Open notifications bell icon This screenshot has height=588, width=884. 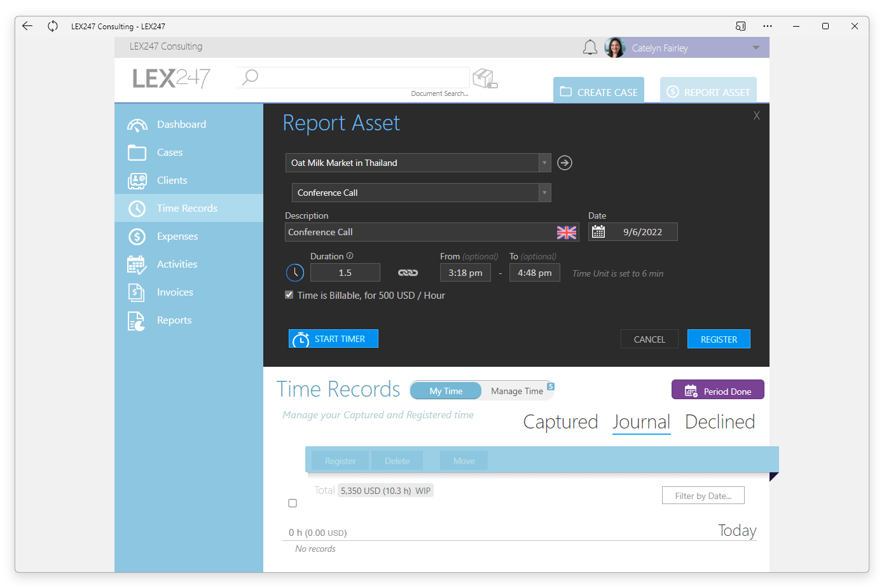tap(590, 48)
